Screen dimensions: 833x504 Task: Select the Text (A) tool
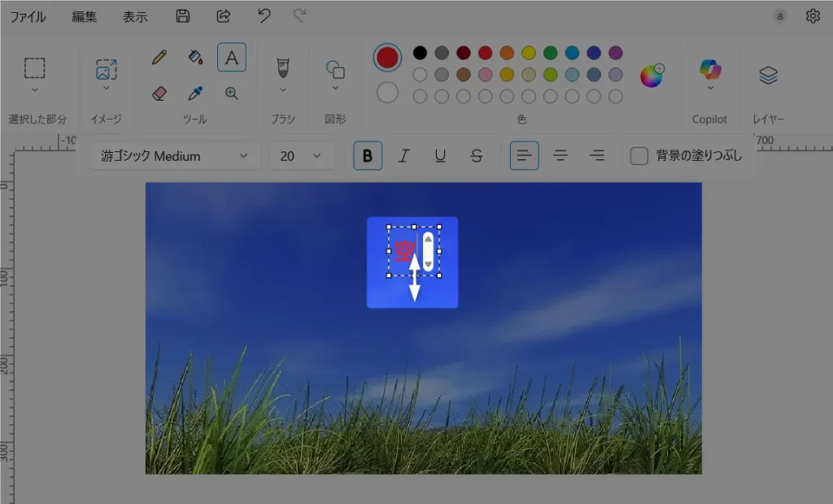tap(232, 57)
